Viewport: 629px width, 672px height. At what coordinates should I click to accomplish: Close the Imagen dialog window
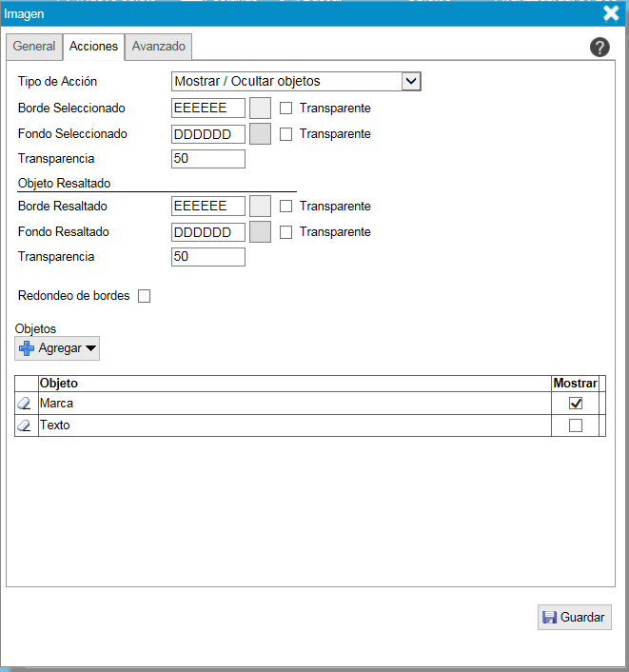612,13
